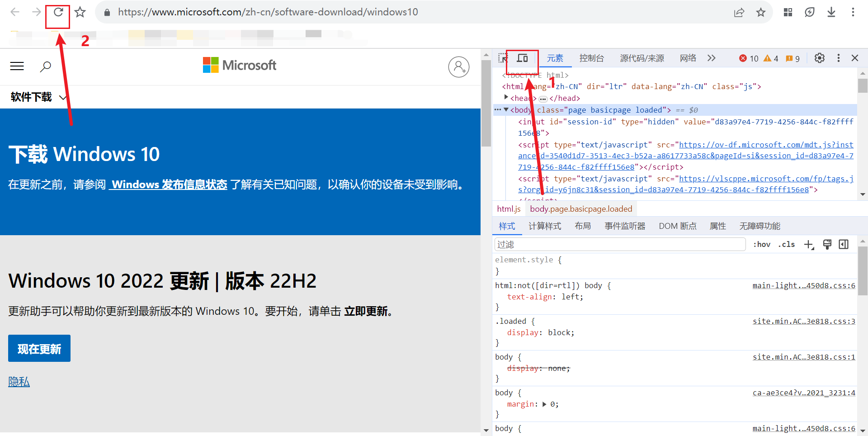Open the actions dots beside the body node
868x436 pixels.
[x=497, y=109]
